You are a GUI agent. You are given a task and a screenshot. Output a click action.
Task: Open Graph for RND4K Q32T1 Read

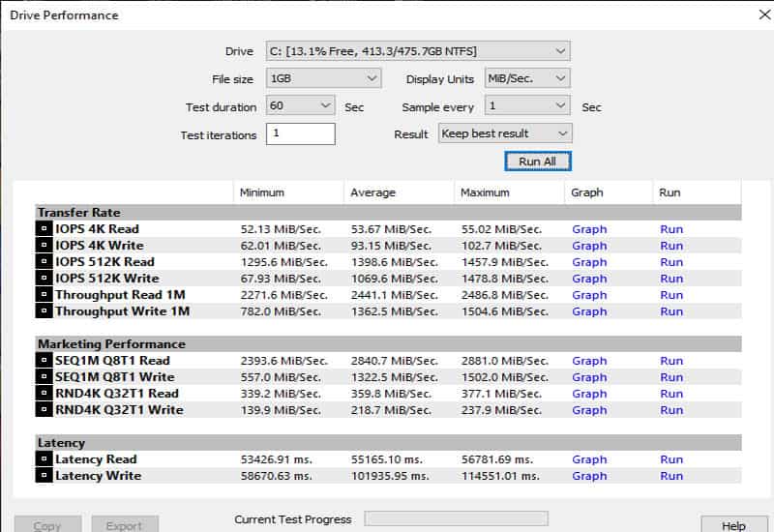click(589, 394)
